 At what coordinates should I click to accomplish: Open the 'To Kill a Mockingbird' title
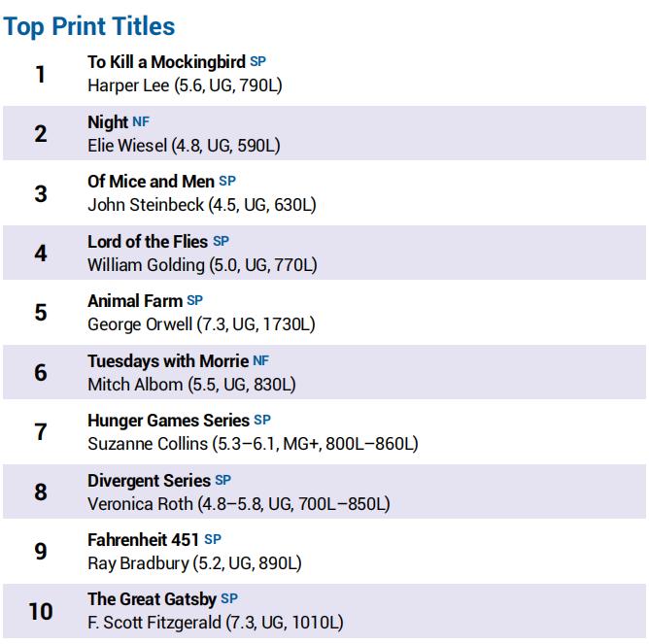(x=166, y=62)
